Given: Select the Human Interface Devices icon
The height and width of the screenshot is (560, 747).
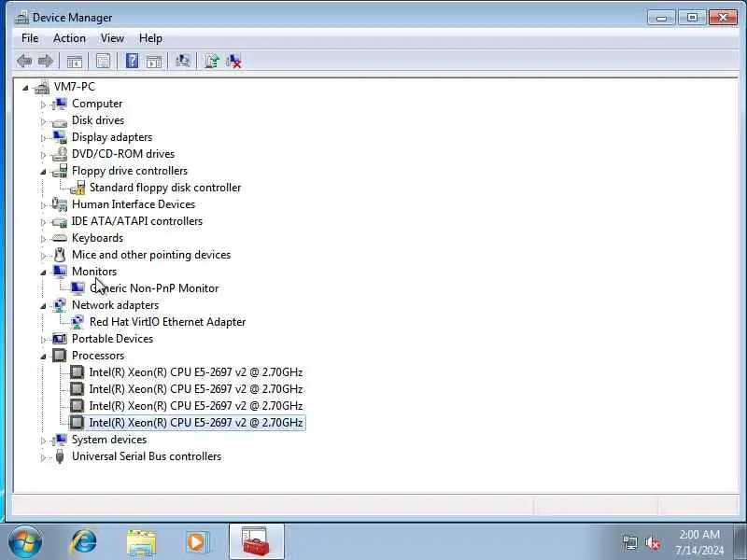Looking at the screenshot, I should click(x=60, y=204).
